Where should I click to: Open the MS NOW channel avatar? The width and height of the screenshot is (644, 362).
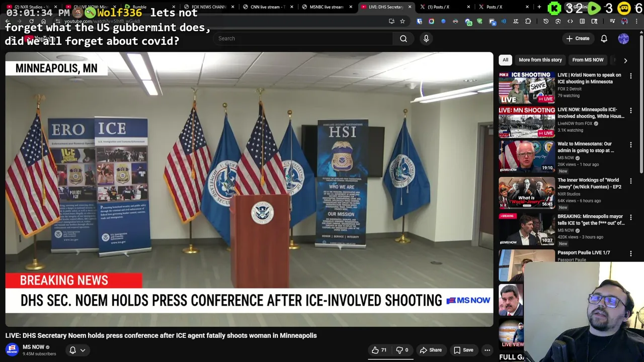point(12,350)
